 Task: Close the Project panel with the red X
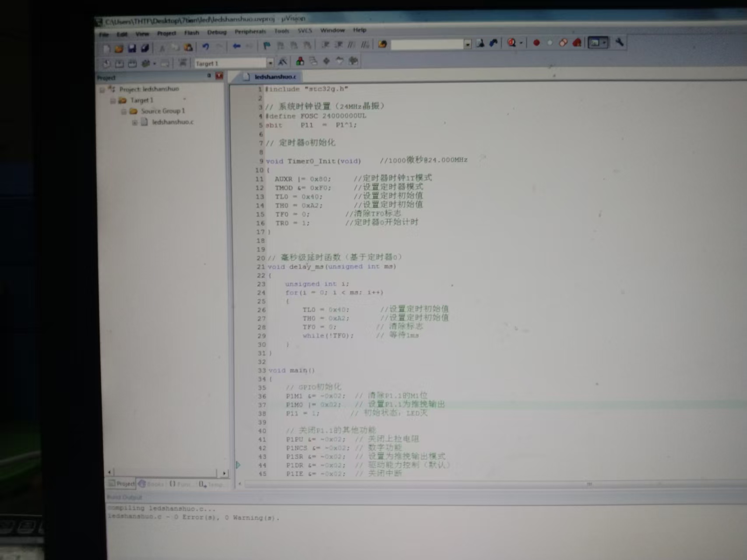point(219,76)
